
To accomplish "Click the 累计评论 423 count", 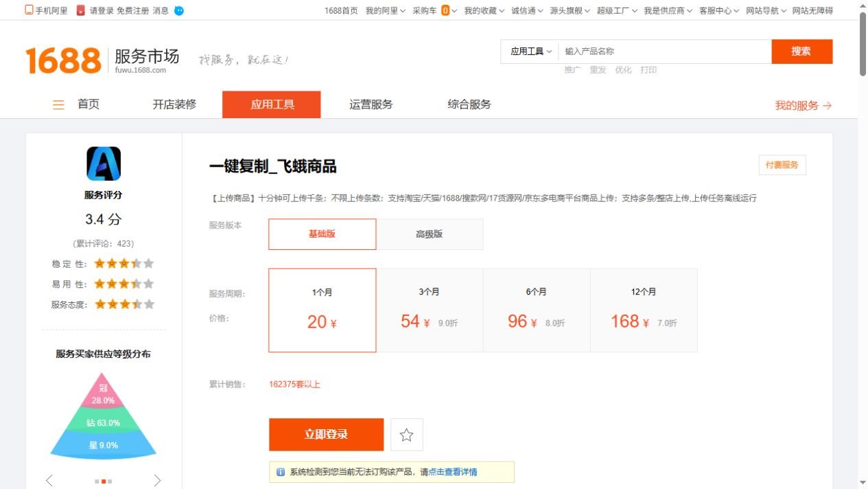I will pos(104,244).
